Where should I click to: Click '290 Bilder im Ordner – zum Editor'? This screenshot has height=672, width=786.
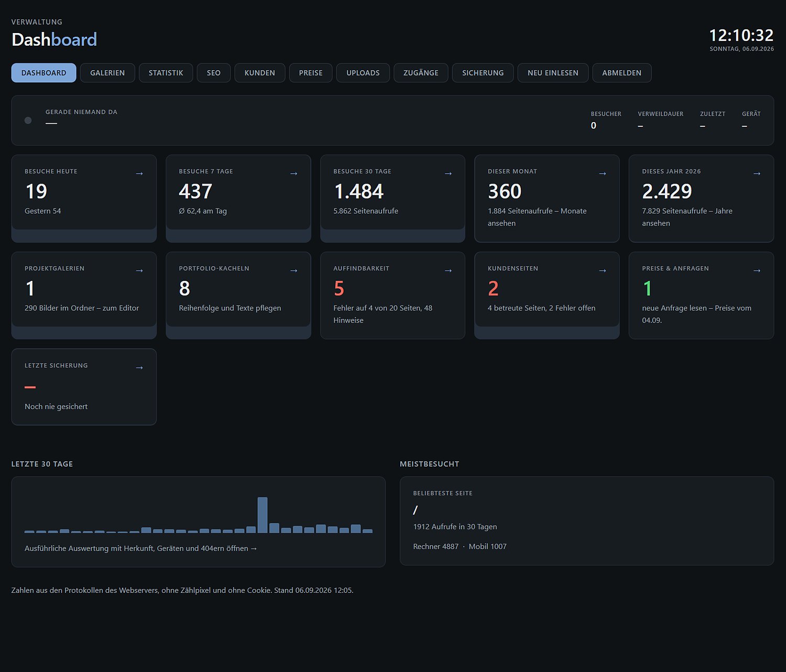pos(82,308)
